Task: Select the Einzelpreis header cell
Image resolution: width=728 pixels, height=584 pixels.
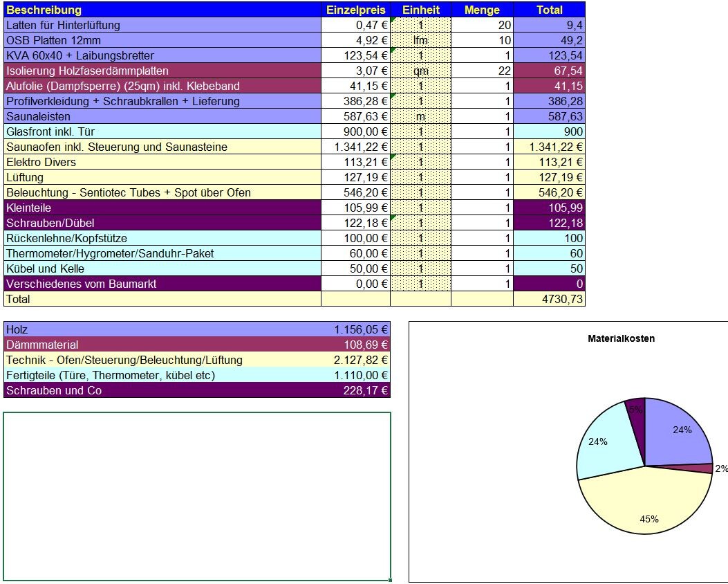Action: [x=355, y=10]
